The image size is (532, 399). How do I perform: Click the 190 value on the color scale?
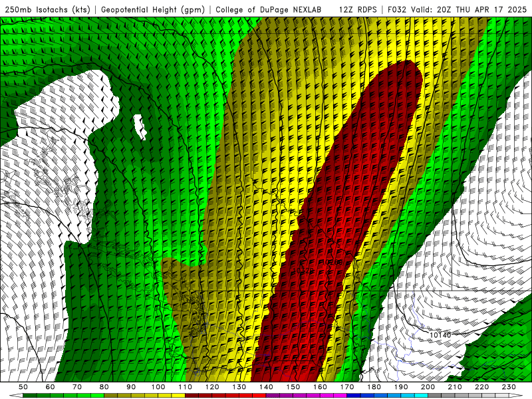point(401,387)
